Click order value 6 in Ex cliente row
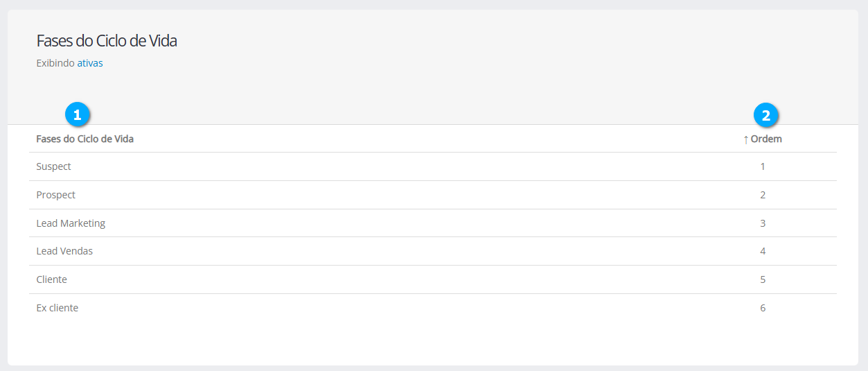 763,308
